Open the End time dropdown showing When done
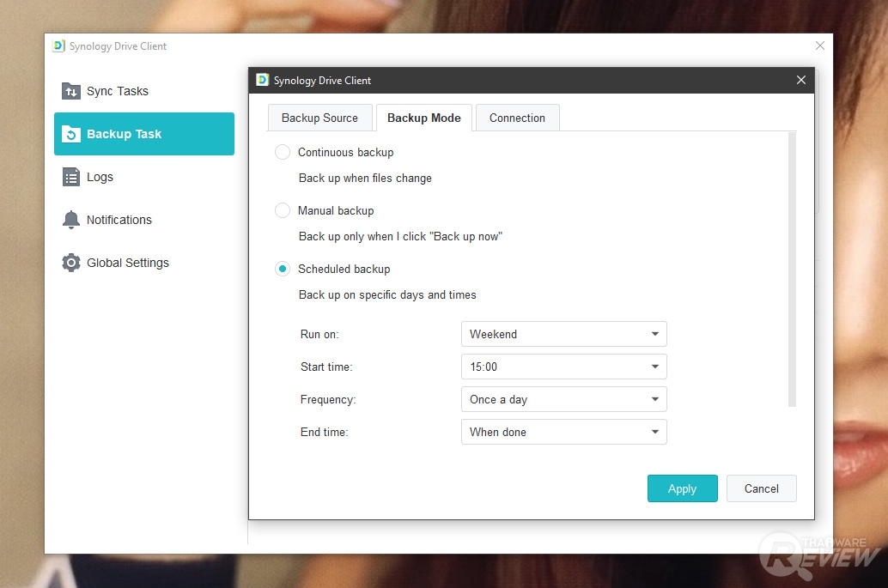This screenshot has width=888, height=588. [x=564, y=432]
